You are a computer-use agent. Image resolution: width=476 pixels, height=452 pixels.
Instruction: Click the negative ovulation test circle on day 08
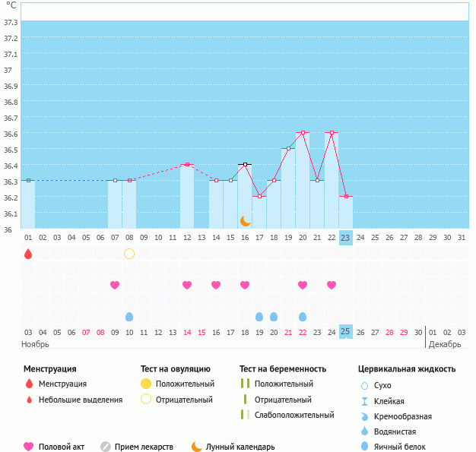[129, 254]
